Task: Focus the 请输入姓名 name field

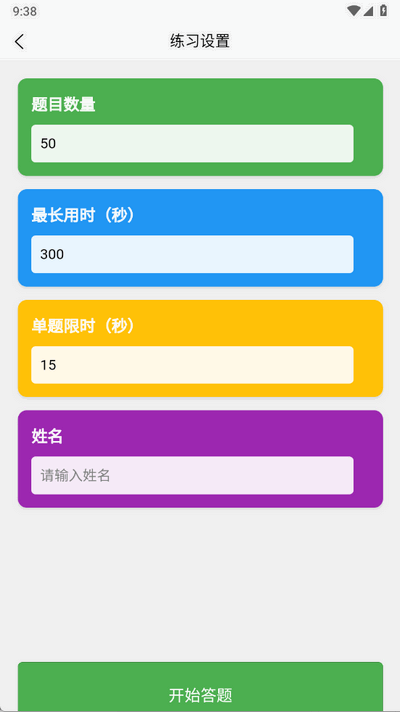Action: (192, 475)
